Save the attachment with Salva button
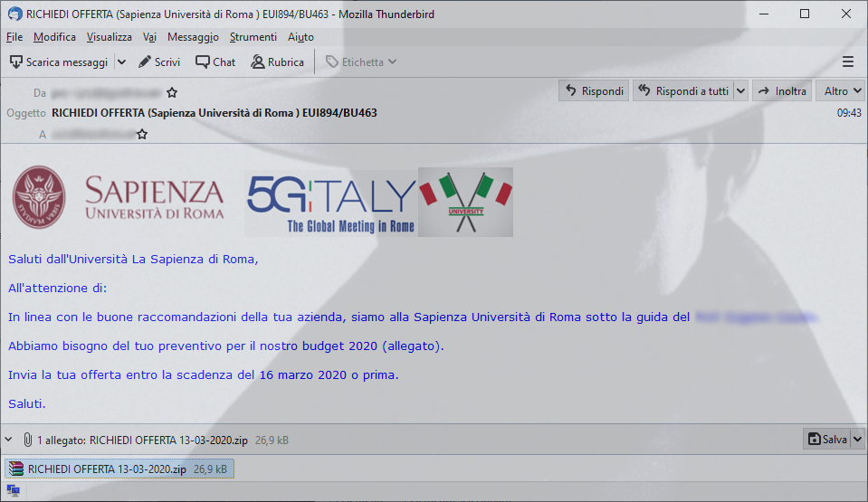Image resolution: width=868 pixels, height=502 pixels. 827,439
